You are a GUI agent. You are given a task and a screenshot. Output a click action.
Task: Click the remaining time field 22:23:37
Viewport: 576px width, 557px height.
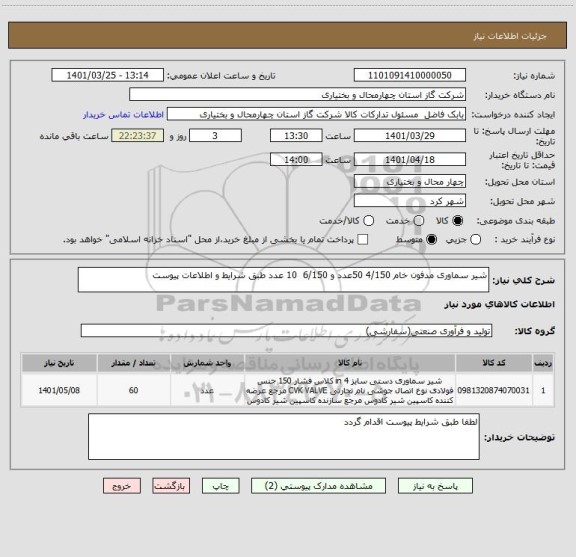137,136
